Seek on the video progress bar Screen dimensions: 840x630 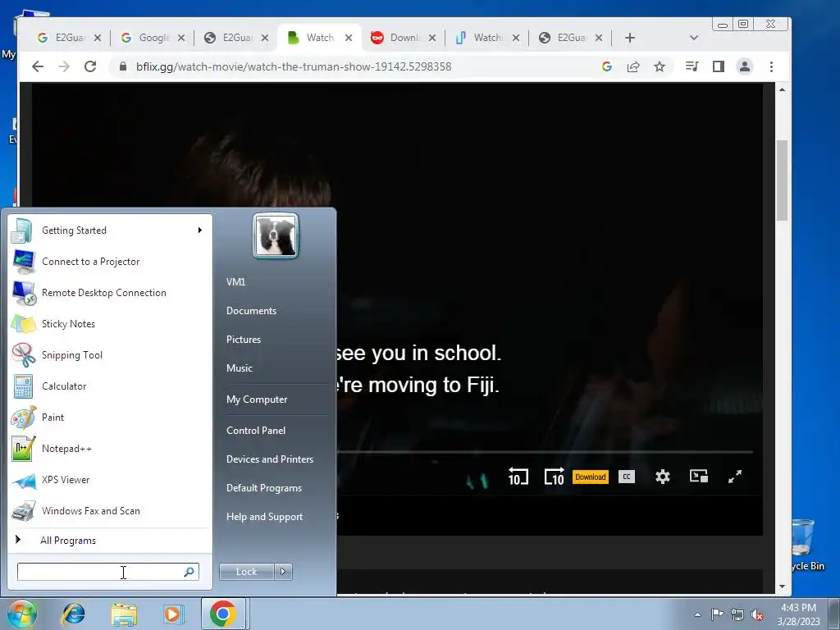pyautogui.click(x=545, y=452)
